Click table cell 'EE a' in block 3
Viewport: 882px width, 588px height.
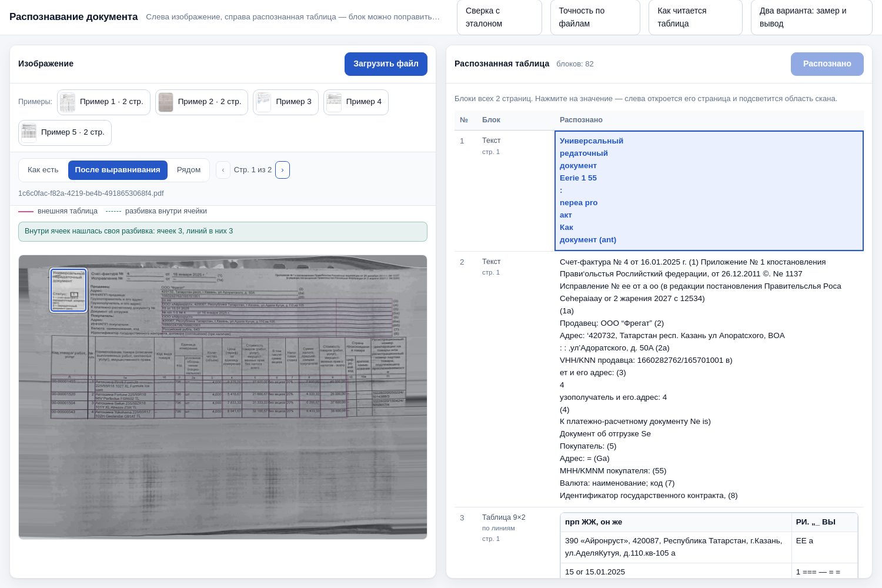tap(824, 547)
